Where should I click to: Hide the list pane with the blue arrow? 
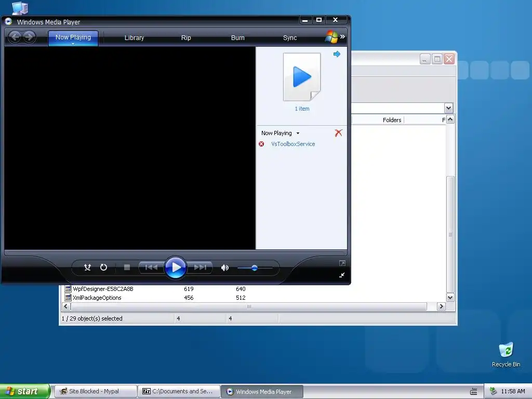[x=337, y=54]
